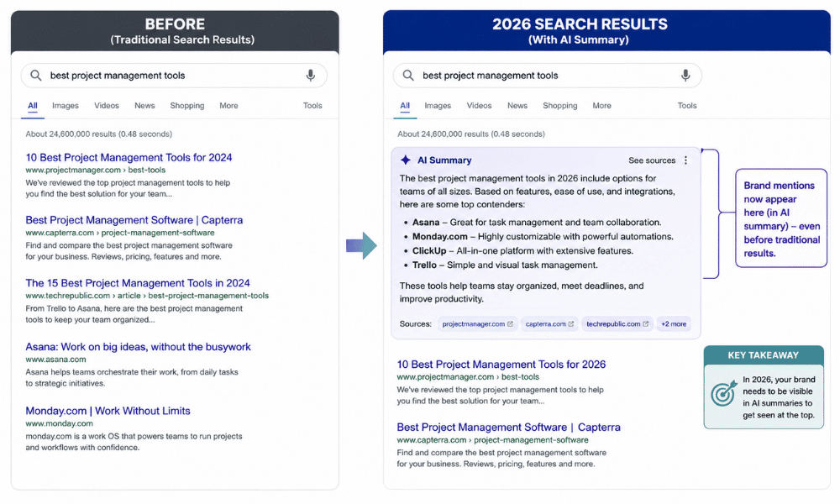Select the All tab in 2026 panel

405,106
